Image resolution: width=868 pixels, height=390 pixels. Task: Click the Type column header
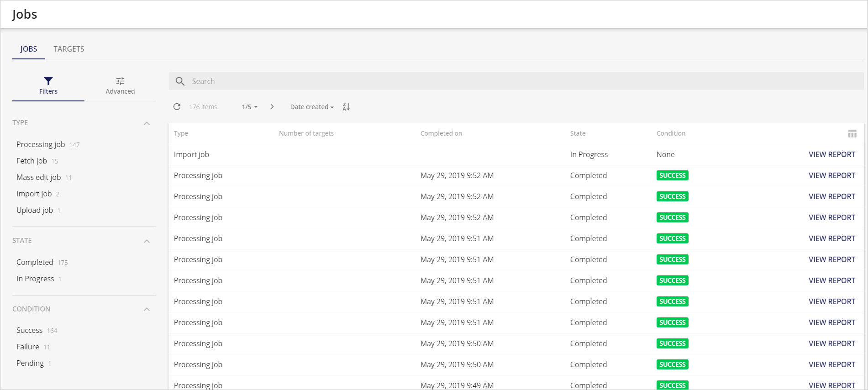[x=181, y=133]
